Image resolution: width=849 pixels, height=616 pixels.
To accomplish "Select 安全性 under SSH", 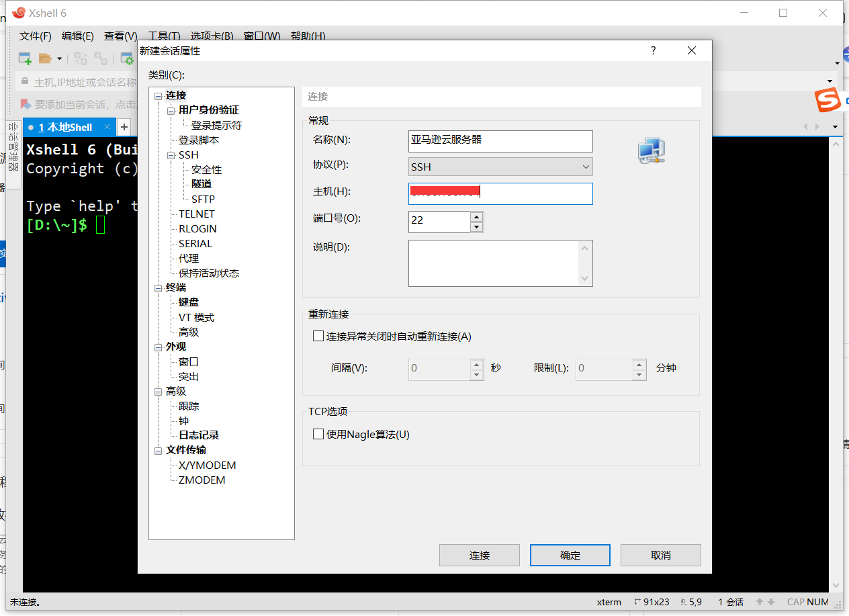I will [206, 170].
